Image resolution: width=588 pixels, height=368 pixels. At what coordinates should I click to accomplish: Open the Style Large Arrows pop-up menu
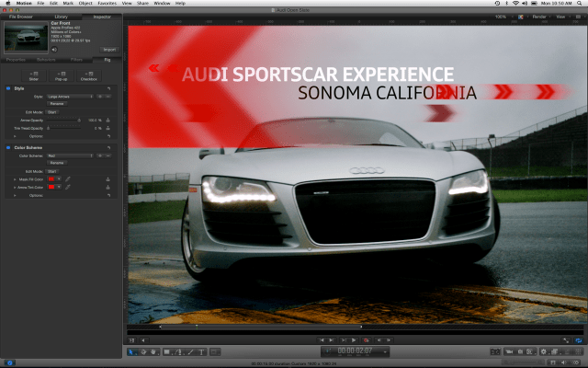click(x=70, y=96)
